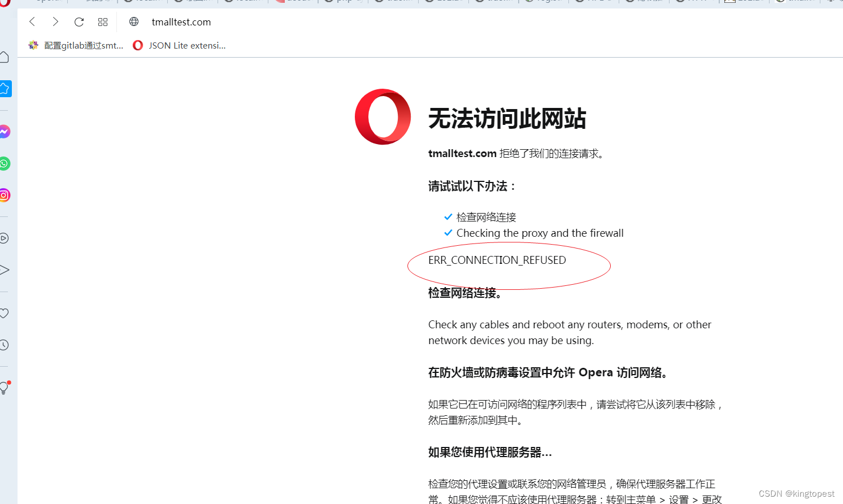
Task: Open the highlighted star sidebar icon
Action: pos(5,89)
